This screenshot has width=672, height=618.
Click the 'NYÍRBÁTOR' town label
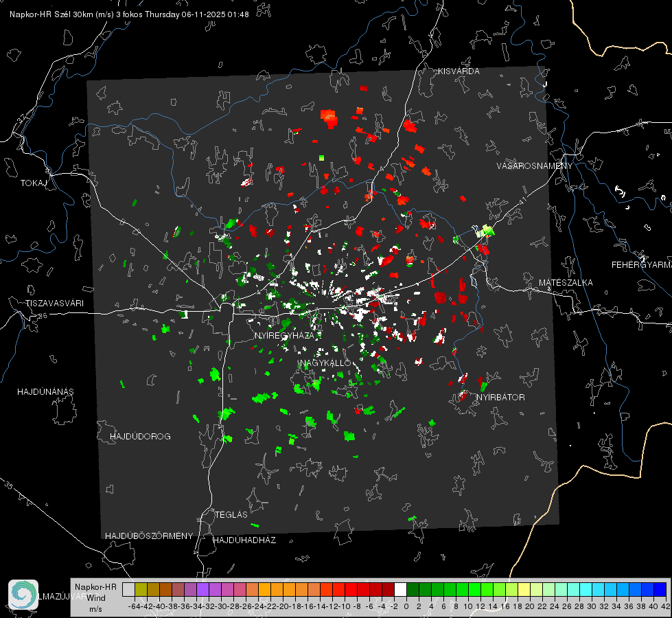pos(500,398)
